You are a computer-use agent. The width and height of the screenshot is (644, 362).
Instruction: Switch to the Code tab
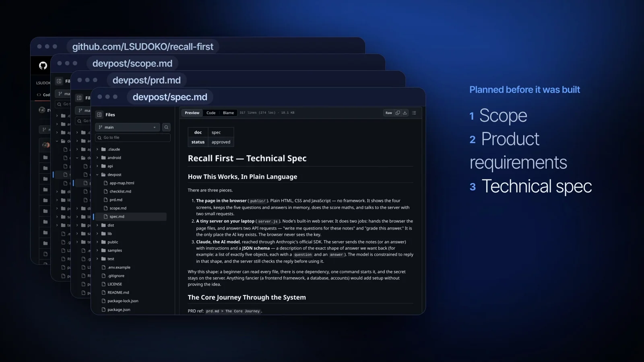[211, 113]
